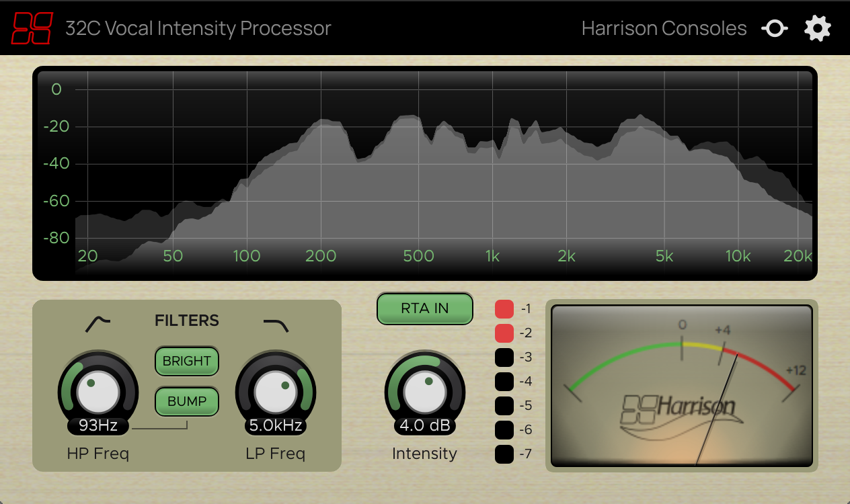This screenshot has width=850, height=504.
Task: Click the 1k frequency axis label
Action: click(x=492, y=256)
